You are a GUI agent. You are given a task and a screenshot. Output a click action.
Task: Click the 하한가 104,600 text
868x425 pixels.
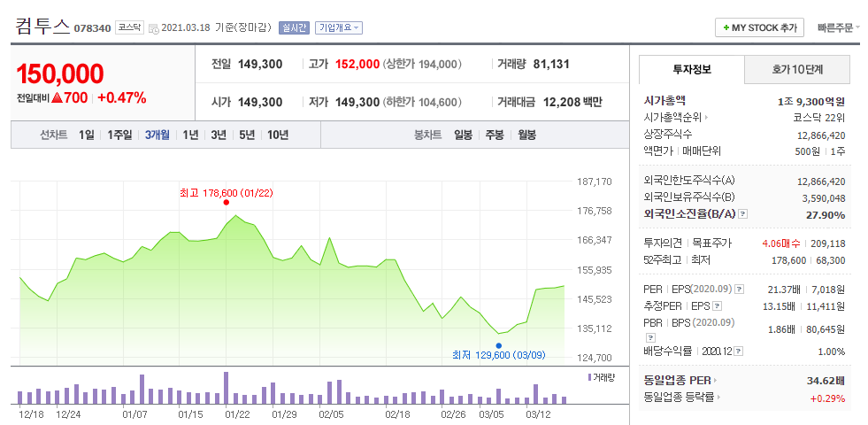click(x=422, y=102)
